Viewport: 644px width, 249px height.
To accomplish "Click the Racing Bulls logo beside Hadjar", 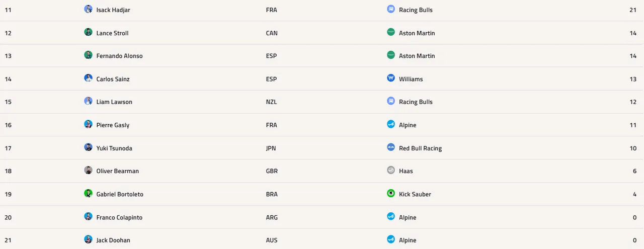I will (391, 9).
